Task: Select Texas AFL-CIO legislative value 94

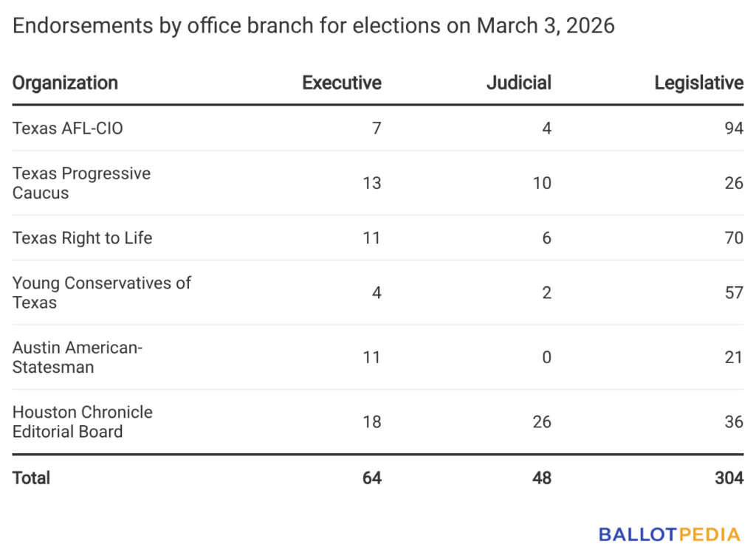Action: point(733,128)
